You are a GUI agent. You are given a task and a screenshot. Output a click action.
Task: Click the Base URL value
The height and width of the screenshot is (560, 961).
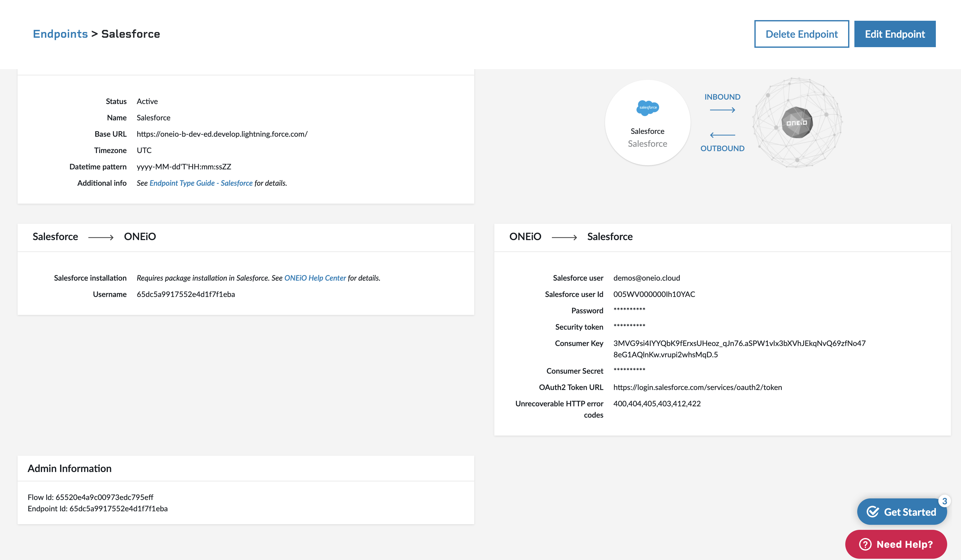click(x=222, y=134)
